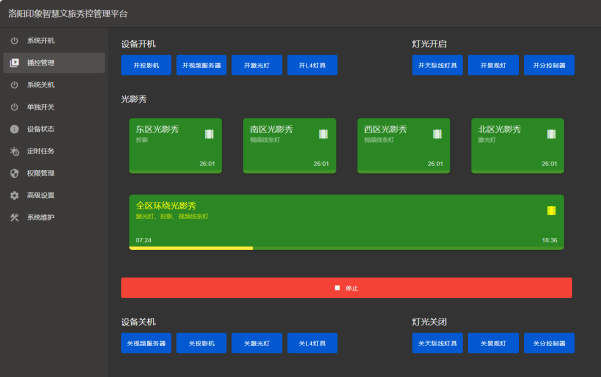Click the remaining time 18:36
Screen dimensions: 601x377
tap(549, 240)
